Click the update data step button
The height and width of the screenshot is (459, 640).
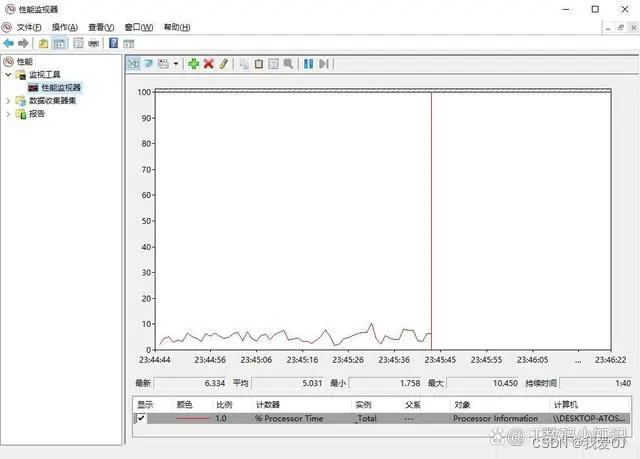[324, 64]
